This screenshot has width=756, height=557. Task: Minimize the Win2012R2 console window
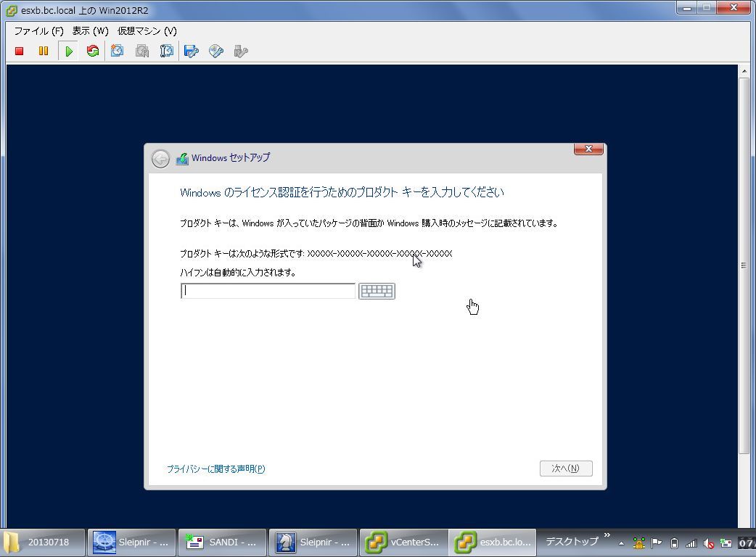point(687,8)
